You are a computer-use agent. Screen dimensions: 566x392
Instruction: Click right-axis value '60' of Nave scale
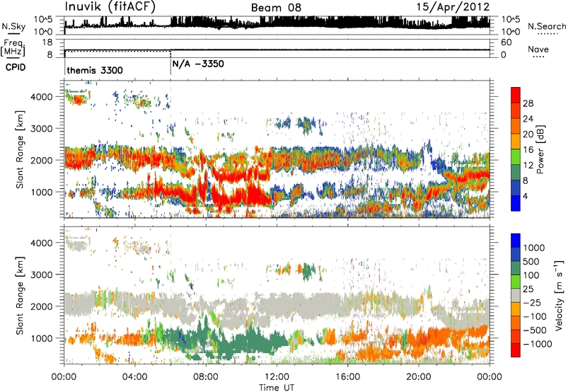click(506, 42)
